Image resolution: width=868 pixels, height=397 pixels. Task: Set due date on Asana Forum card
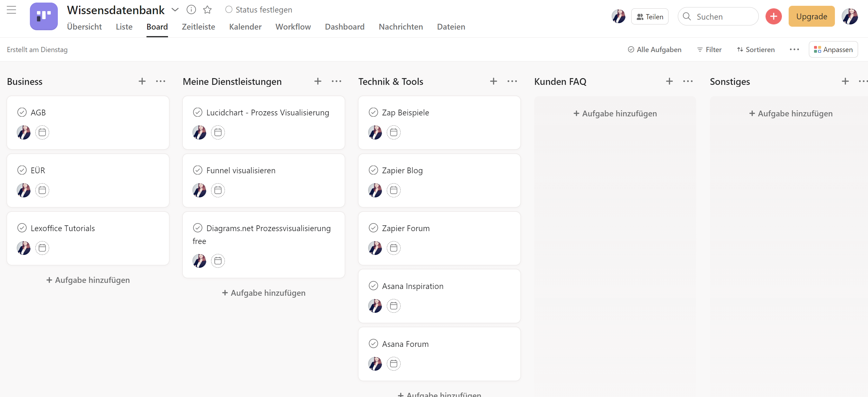394,364
